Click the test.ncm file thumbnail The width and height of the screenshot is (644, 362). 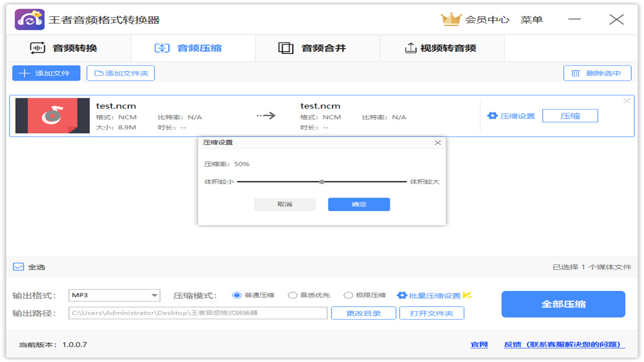tap(52, 116)
